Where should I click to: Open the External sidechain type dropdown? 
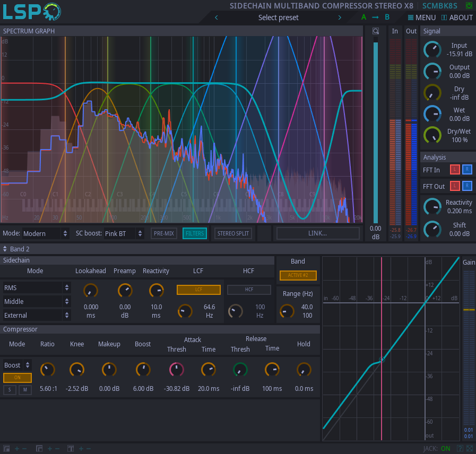[37, 316]
